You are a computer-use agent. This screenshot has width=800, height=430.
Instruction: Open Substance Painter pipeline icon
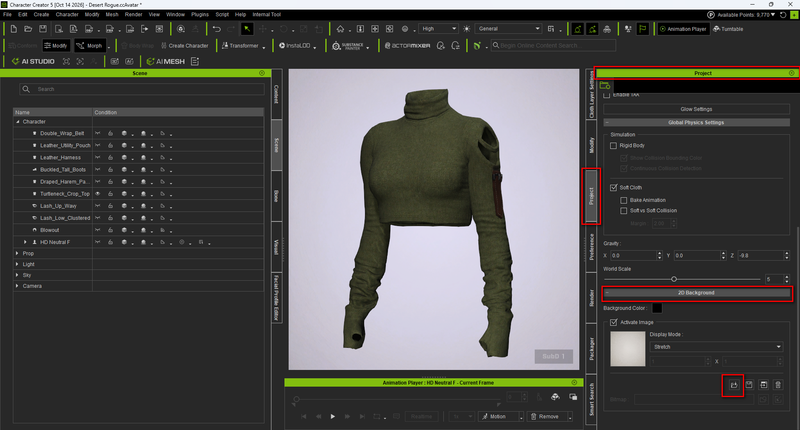pos(347,46)
